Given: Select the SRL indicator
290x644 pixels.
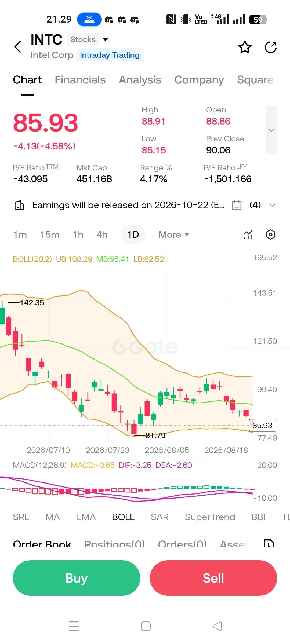Looking at the screenshot, I should [x=21, y=517].
